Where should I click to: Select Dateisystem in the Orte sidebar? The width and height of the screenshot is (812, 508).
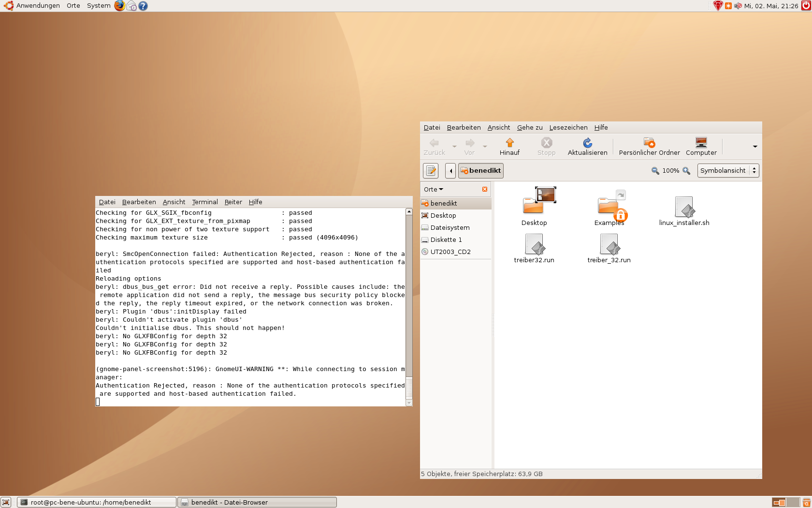click(x=456, y=227)
